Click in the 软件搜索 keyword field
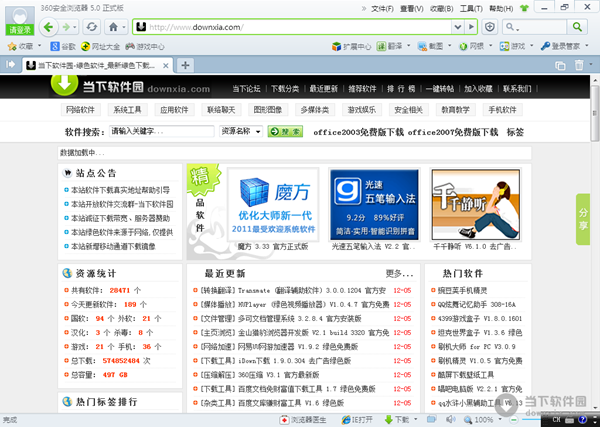This screenshot has width=600, height=427. click(161, 131)
